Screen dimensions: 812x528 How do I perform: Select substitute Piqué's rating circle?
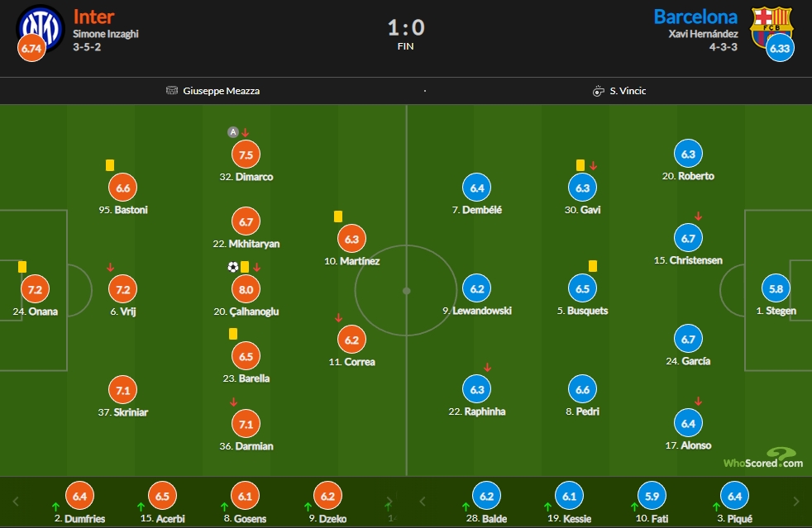click(735, 496)
